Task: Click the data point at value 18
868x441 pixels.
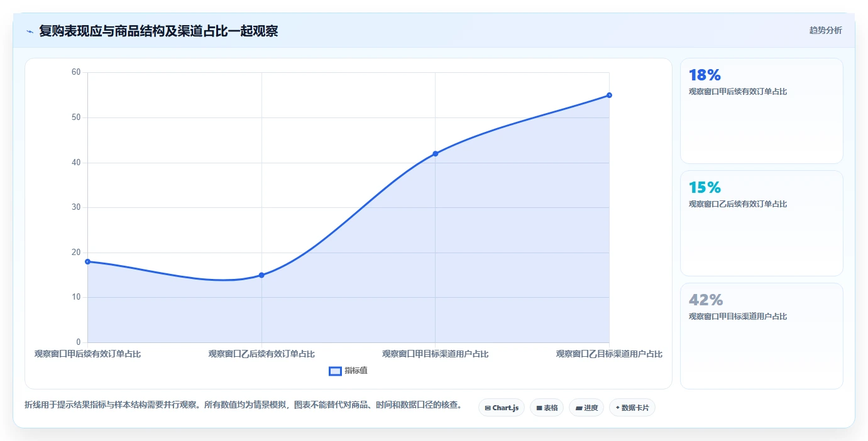Action: pyautogui.click(x=87, y=261)
